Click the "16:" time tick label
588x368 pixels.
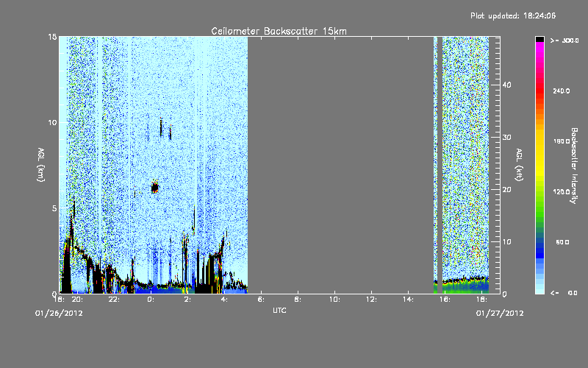(445, 300)
